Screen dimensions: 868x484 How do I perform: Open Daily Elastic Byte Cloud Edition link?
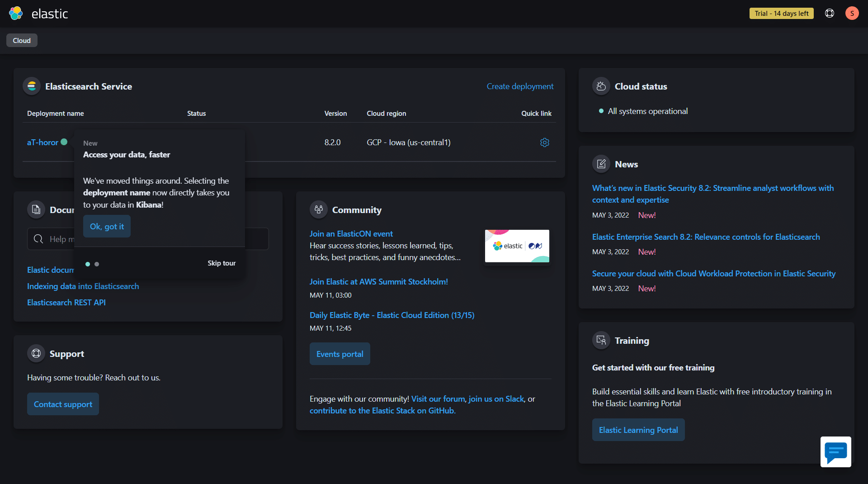coord(392,315)
